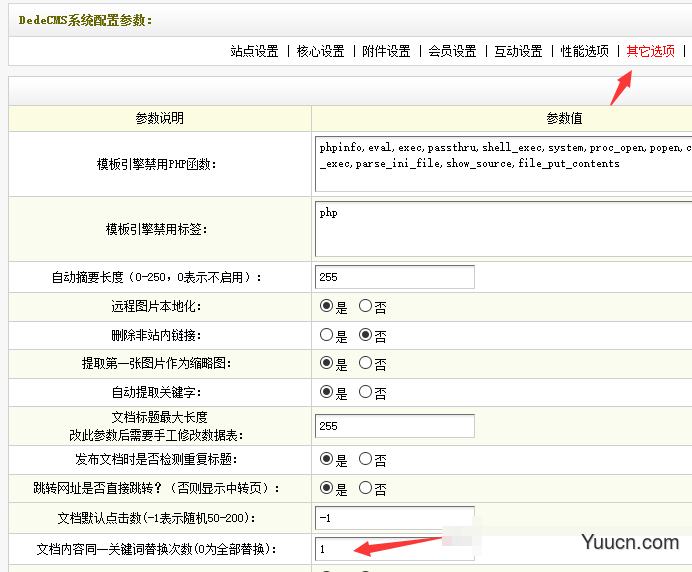Click the 模板引擎禁用PHP函数 text area
This screenshot has width=692, height=572.
tap(502, 163)
